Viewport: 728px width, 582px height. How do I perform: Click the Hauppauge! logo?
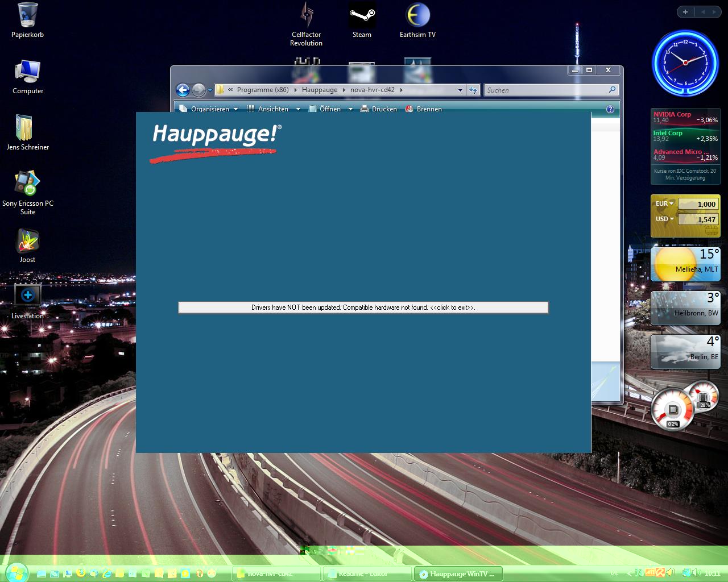[x=214, y=143]
